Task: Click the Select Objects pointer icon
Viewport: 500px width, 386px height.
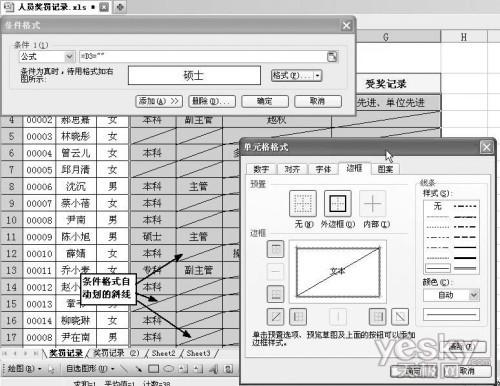Action: pos(51,369)
